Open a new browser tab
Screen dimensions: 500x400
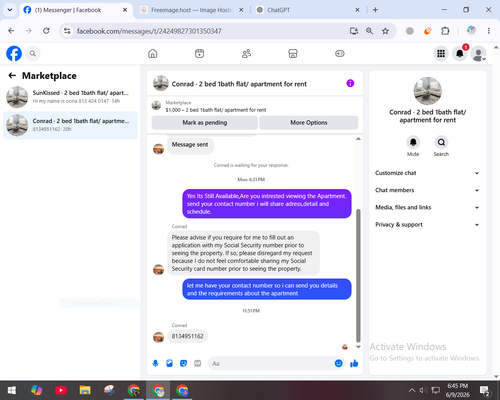click(375, 10)
